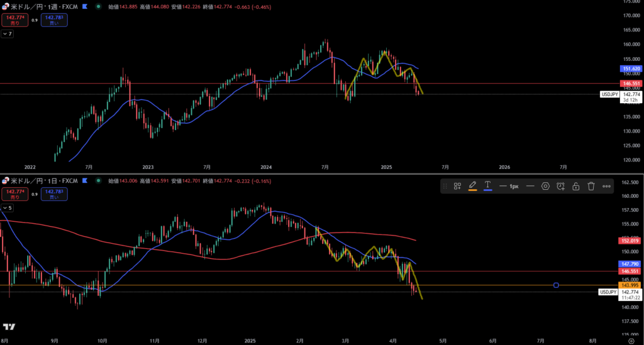Click USDJPY price tag on daily chart
The image size is (644, 345).
pyautogui.click(x=608, y=292)
